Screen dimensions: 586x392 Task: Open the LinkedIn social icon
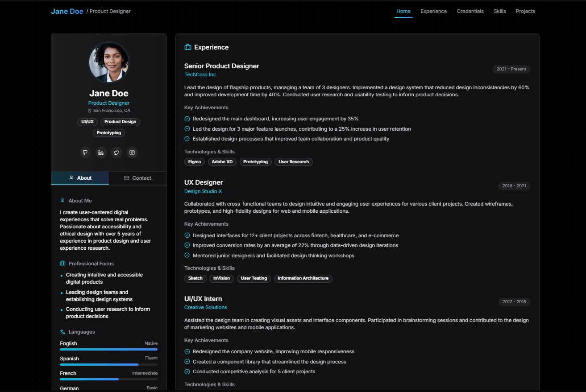[101, 152]
